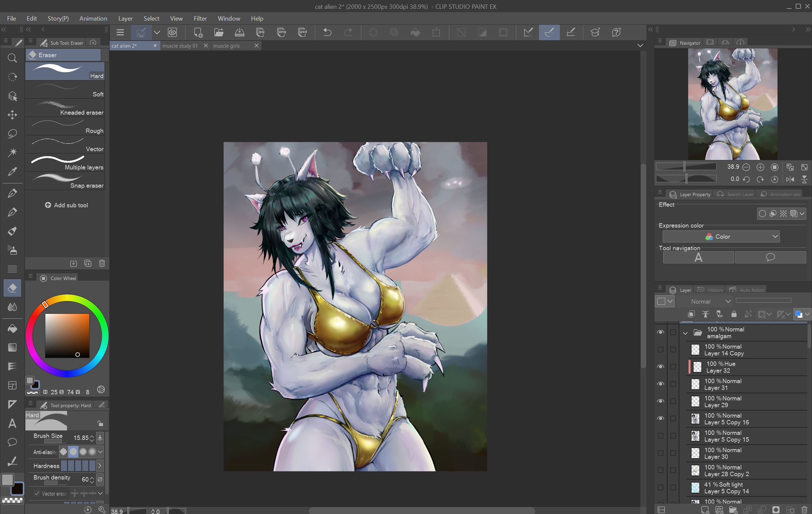Screen dimensions: 812x514
Task: Open Expression color dropdown
Action: (x=721, y=237)
